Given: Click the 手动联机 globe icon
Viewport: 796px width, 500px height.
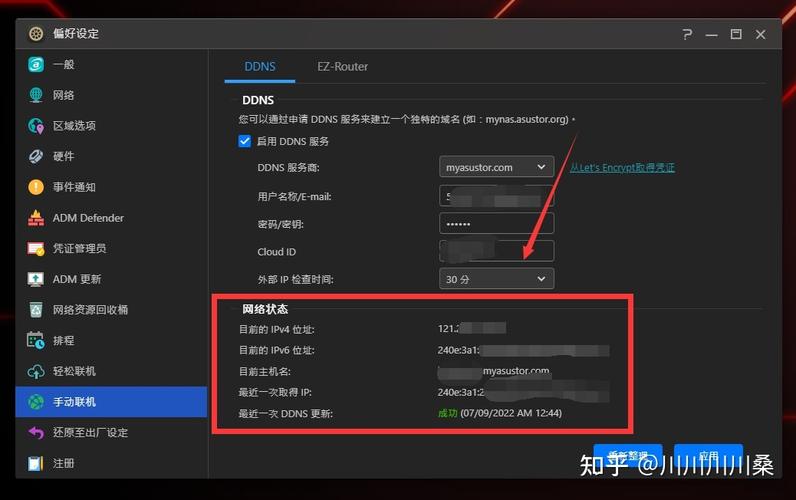Looking at the screenshot, I should coord(36,402).
